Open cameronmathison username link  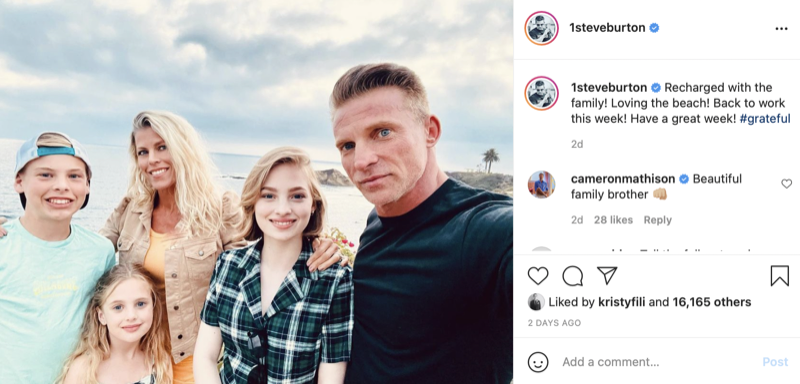623,179
